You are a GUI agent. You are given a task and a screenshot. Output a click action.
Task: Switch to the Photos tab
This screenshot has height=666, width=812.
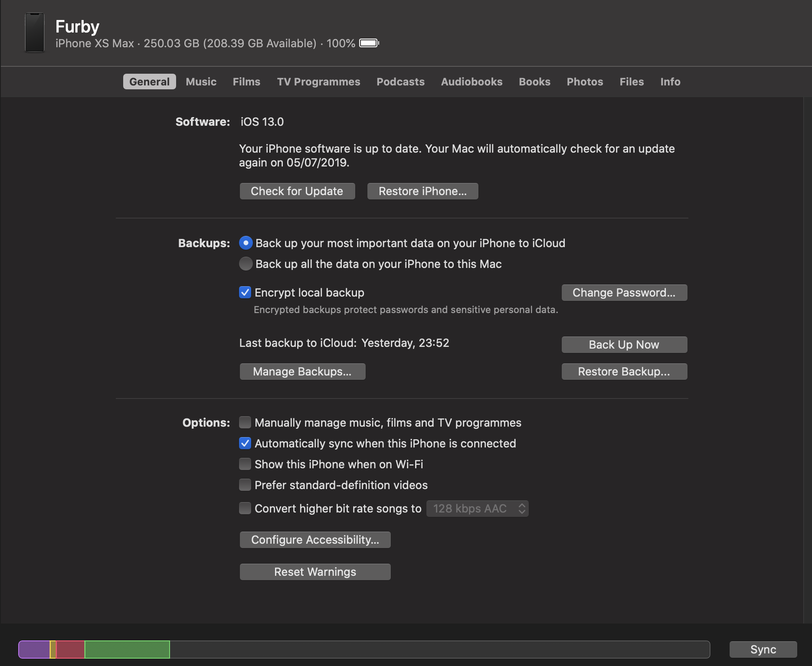(x=585, y=82)
